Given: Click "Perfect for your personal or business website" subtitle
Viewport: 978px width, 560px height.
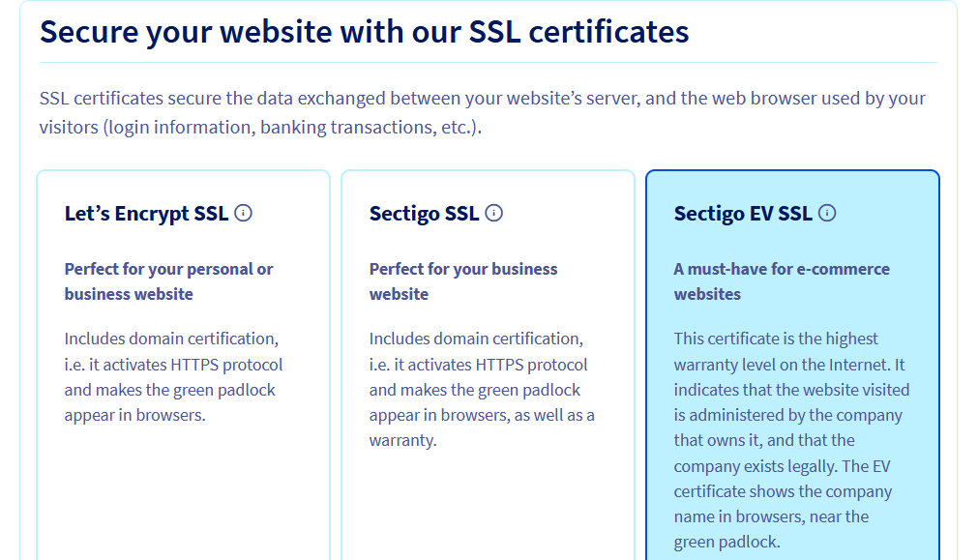Looking at the screenshot, I should click(x=167, y=281).
